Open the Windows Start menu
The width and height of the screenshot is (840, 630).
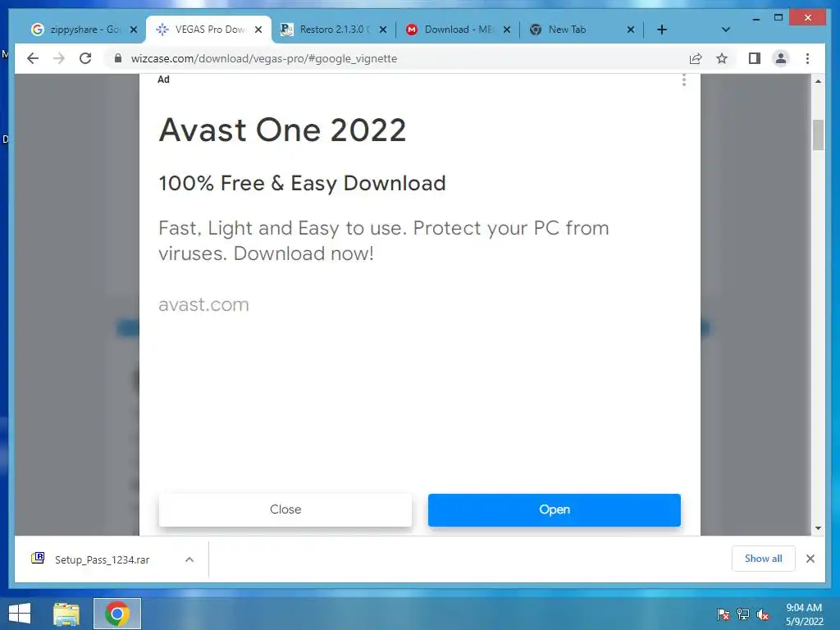click(x=20, y=614)
